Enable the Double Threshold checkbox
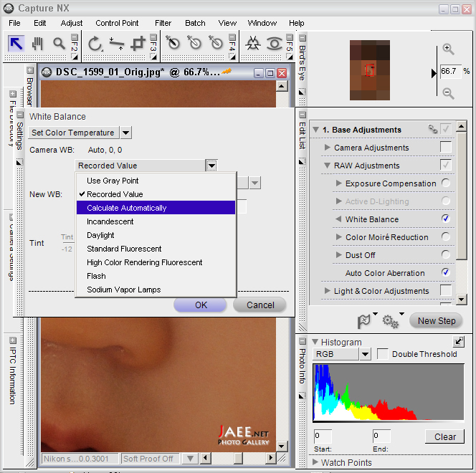Image resolution: width=476 pixels, height=473 pixels. coord(383,354)
